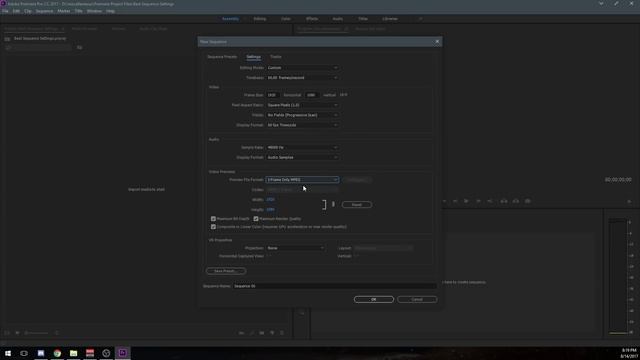Toggle Maximum Bit Depth checkbox
Image resolution: width=640 pixels, height=360 pixels.
click(x=213, y=219)
